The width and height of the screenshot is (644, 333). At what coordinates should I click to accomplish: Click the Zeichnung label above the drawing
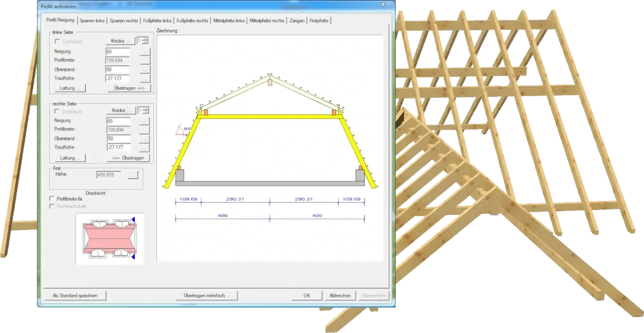pos(167,31)
